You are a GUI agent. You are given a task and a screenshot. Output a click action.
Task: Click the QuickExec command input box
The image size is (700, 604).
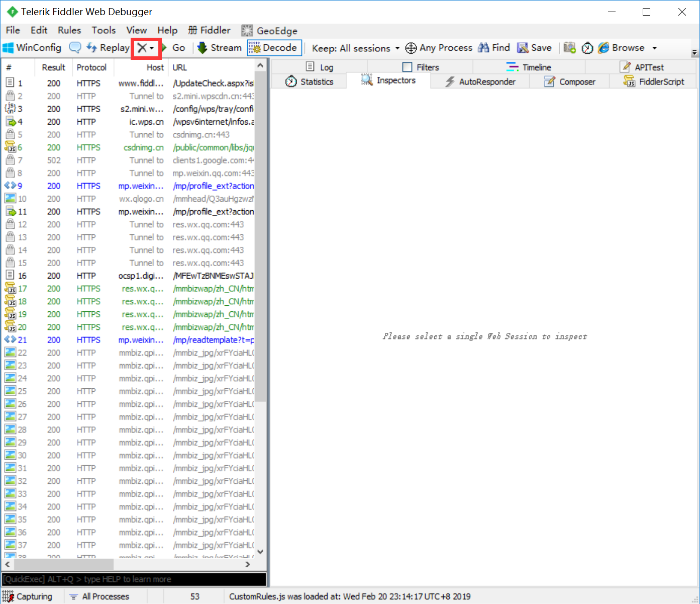[x=134, y=579]
